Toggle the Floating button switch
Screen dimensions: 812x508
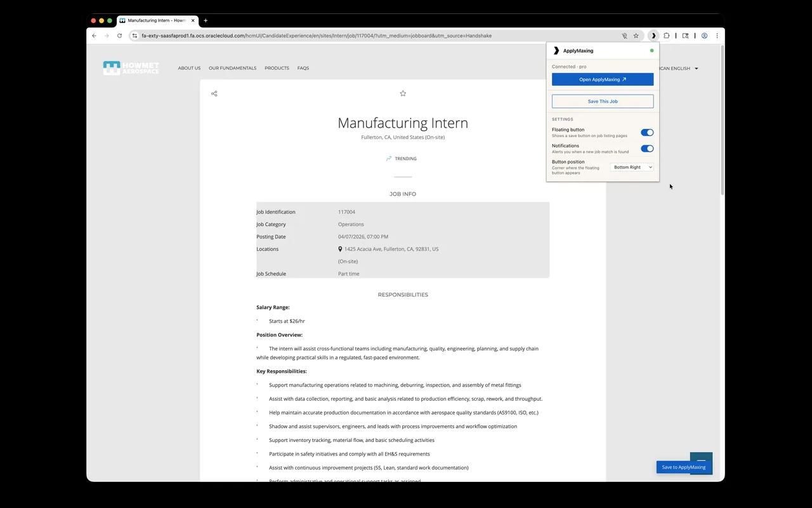tap(647, 133)
